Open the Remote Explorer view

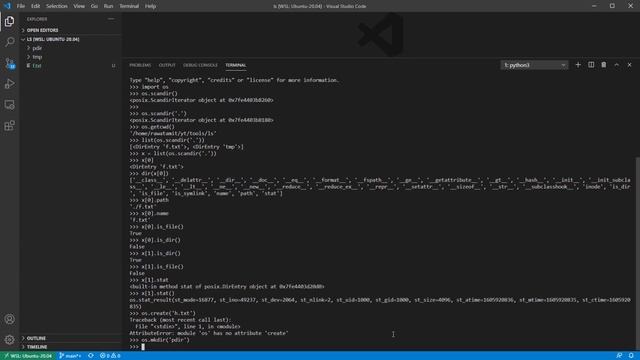9,105
